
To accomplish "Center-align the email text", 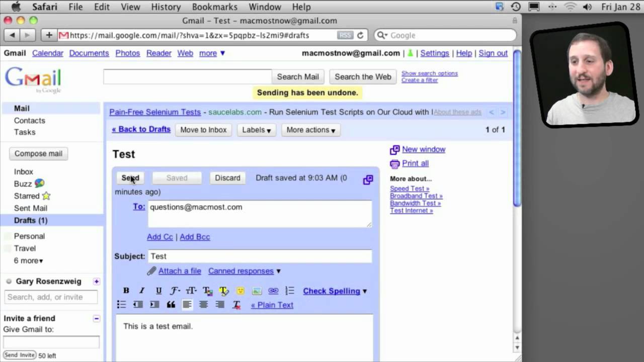I will [203, 304].
